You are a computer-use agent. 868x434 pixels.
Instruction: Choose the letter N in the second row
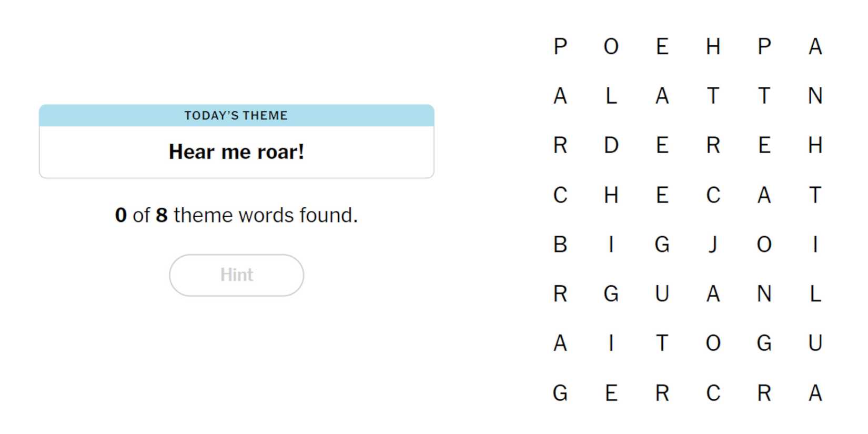click(x=815, y=96)
